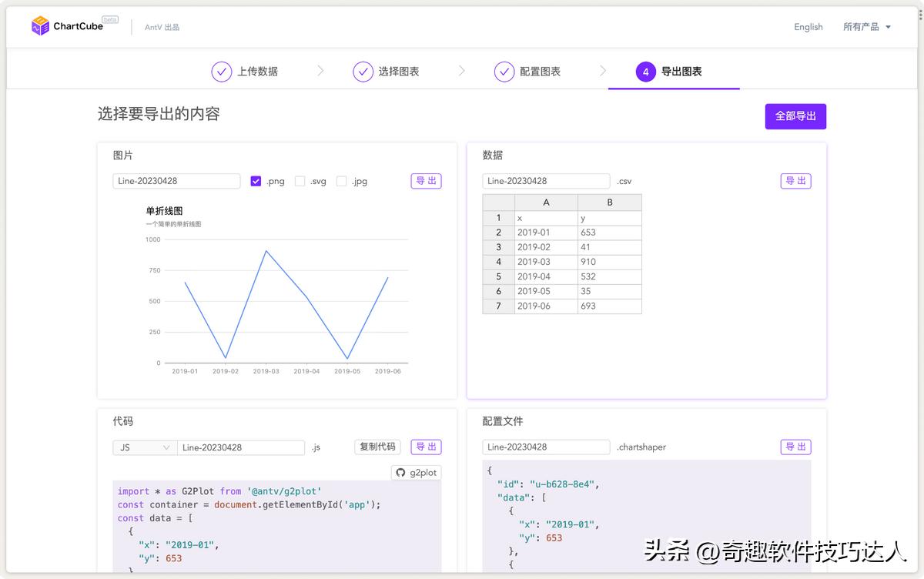
Task: Open the JS language dropdown in 代码 panel
Action: pos(144,447)
